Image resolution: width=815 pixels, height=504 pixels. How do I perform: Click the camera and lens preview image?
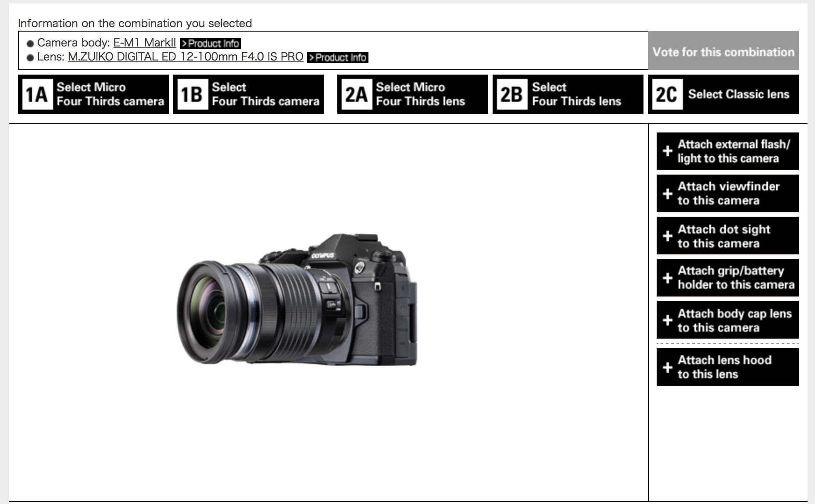297,299
